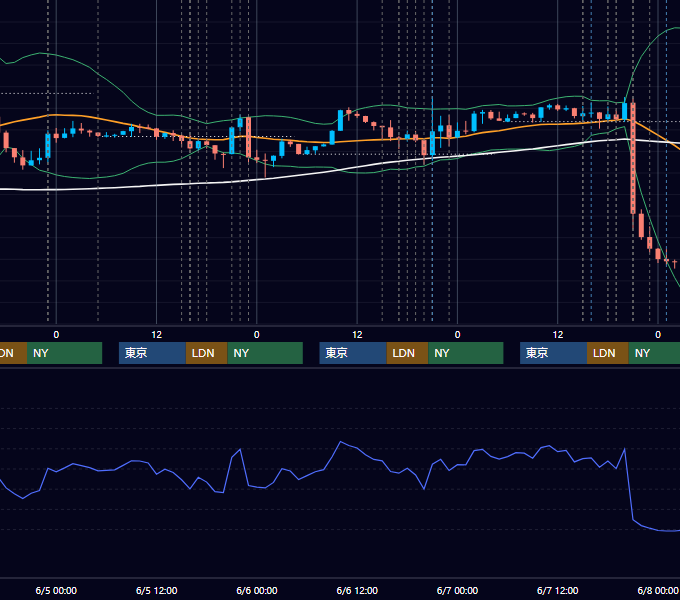Select the tall blue candle just before 6/6 12:00
Image resolution: width=680 pixels, height=600 pixels.
click(x=340, y=121)
